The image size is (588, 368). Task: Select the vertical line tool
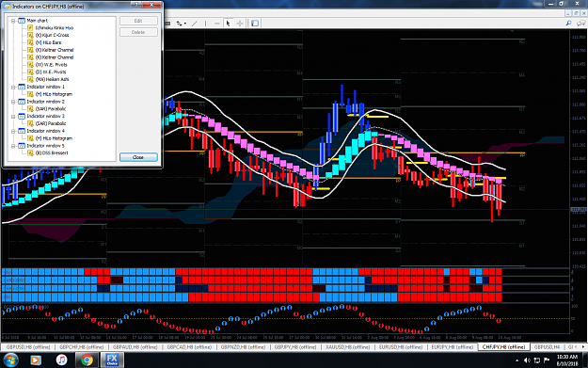(205, 24)
